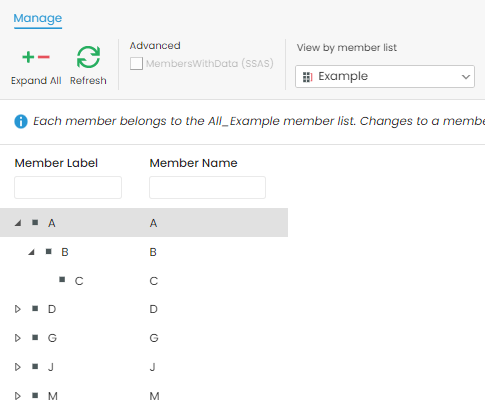Viewport: 485px width, 410px height.
Task: Click the square icon beside member B
Action: point(49,251)
